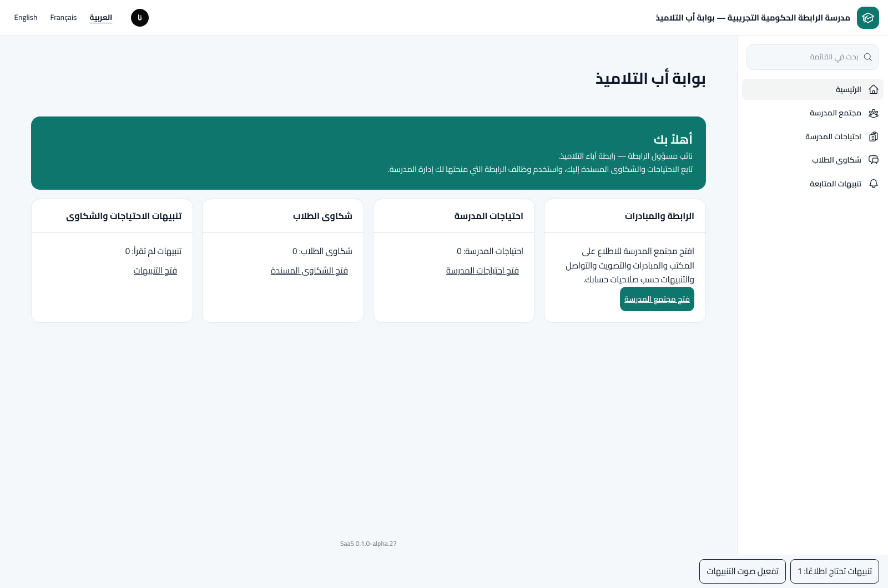This screenshot has height=588, width=888.
Task: Click the بوابة أب التلاميذ page title
Action: [650, 79]
